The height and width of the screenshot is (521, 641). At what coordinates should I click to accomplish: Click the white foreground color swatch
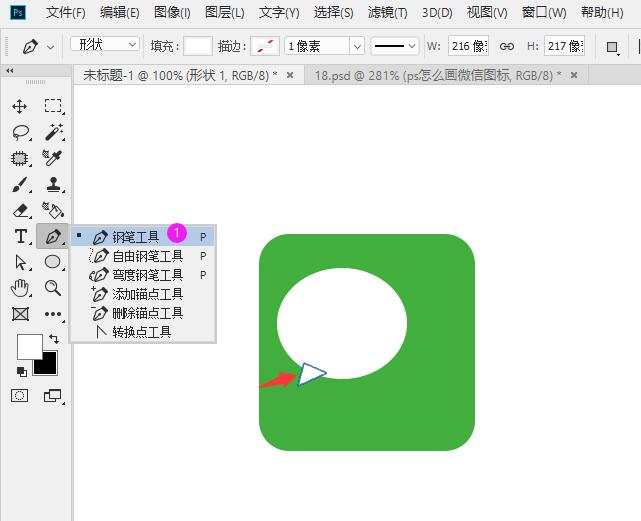29,347
